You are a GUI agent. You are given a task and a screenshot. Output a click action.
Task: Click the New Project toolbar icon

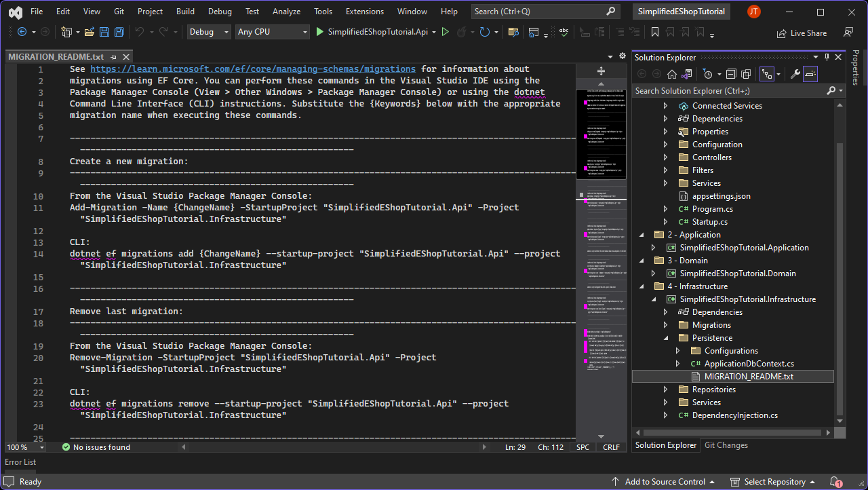pyautogui.click(x=66, y=32)
